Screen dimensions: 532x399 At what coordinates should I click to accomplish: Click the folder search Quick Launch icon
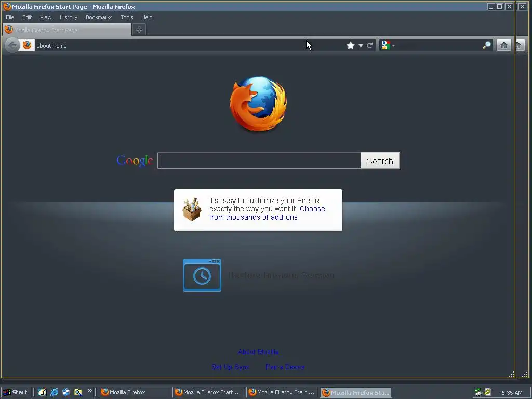pyautogui.click(x=78, y=392)
